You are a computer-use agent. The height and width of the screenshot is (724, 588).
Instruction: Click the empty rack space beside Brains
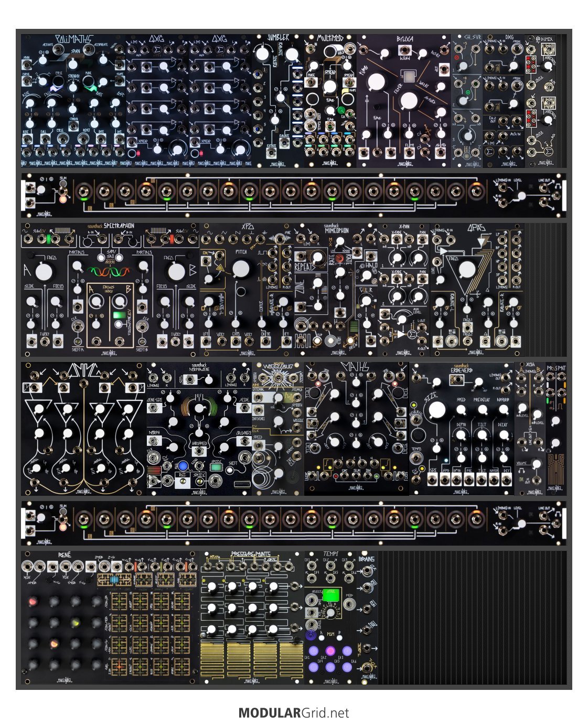click(x=472, y=617)
